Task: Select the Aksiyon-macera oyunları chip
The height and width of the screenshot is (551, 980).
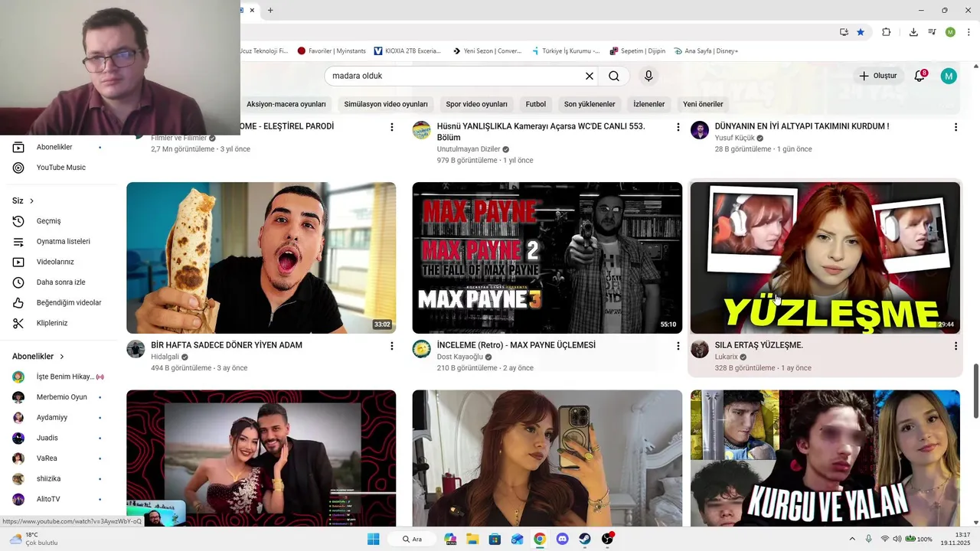Action: [x=286, y=104]
